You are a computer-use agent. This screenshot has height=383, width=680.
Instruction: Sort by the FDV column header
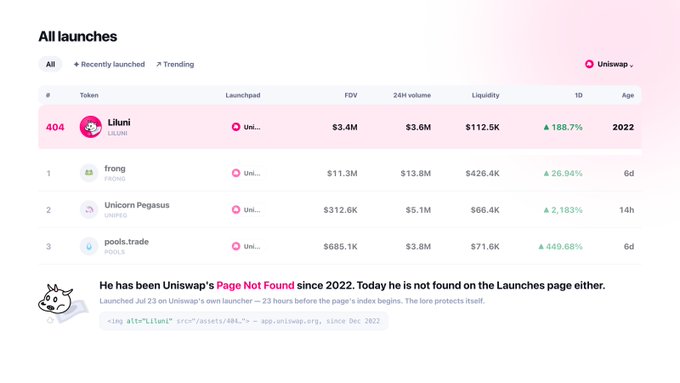point(351,95)
